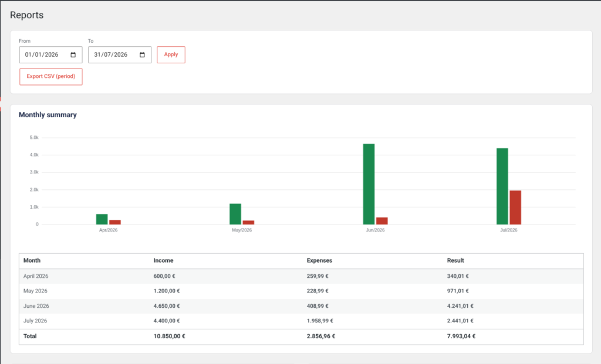Click the Result column header
Viewport: 601px width, 364px height.
pyautogui.click(x=455, y=260)
